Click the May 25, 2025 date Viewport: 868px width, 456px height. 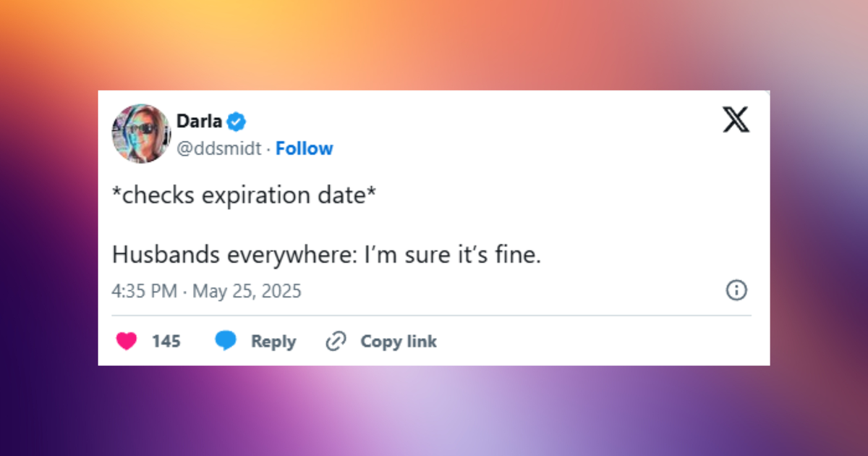pyautogui.click(x=247, y=291)
